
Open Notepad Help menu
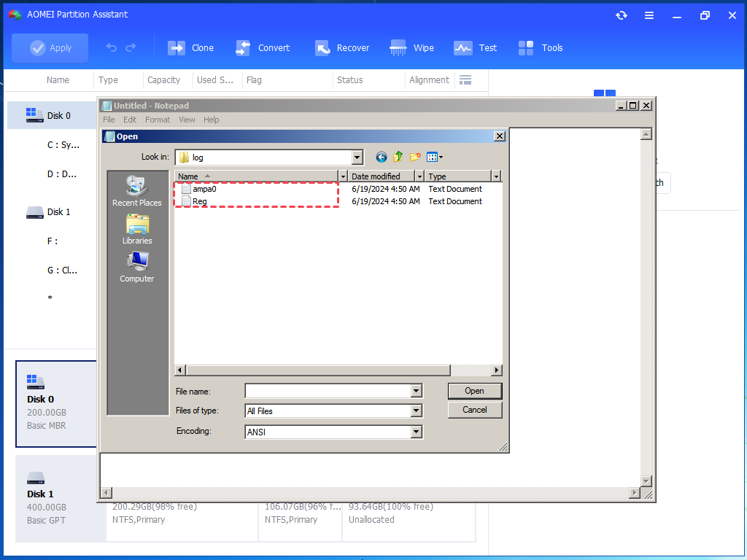click(211, 120)
